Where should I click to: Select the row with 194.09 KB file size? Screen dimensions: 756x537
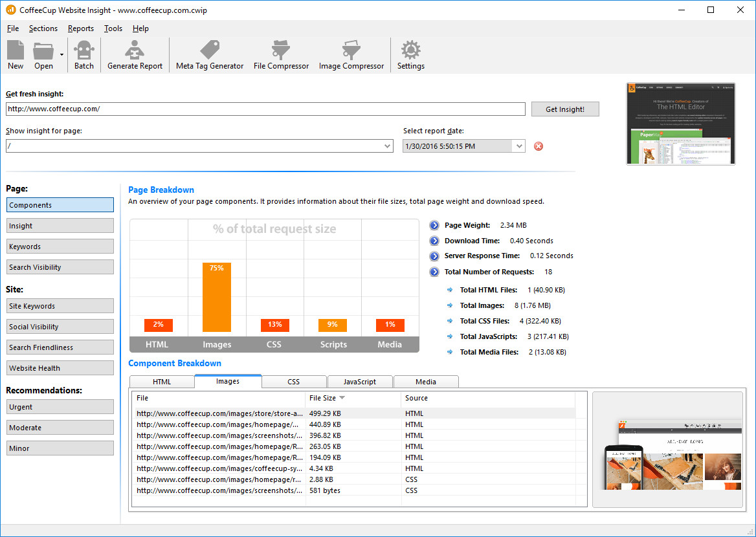pos(354,457)
